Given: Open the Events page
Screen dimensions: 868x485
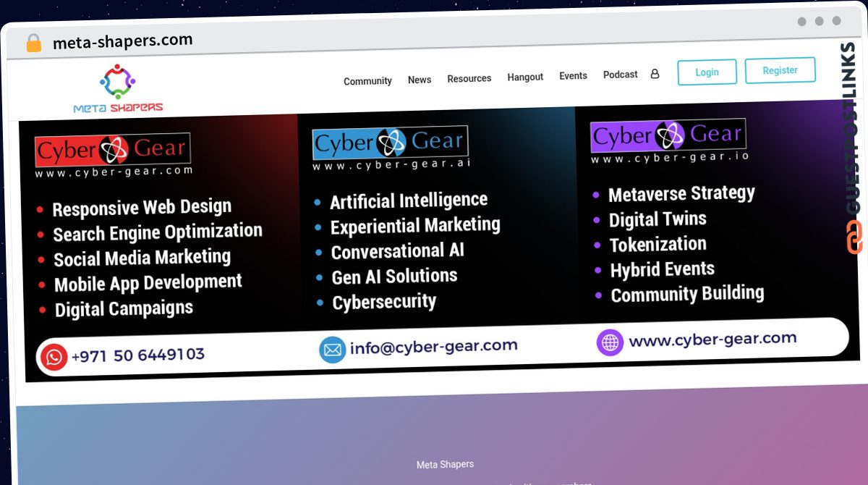Looking at the screenshot, I should (x=573, y=75).
